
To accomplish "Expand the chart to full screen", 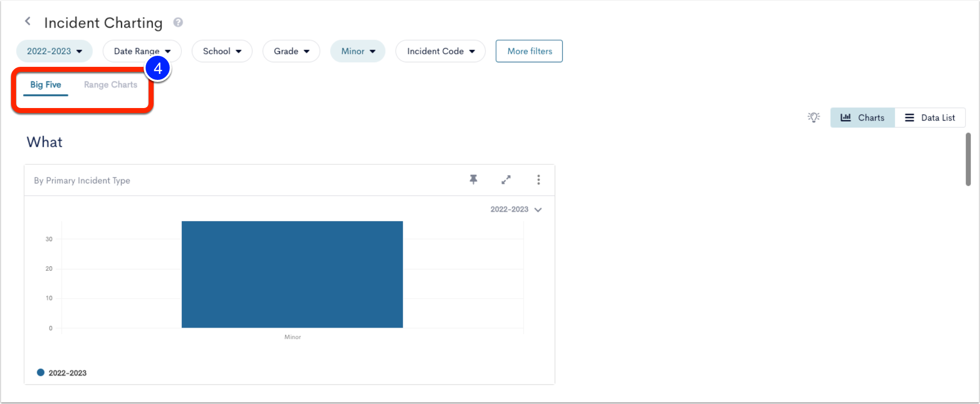I will coord(506,180).
